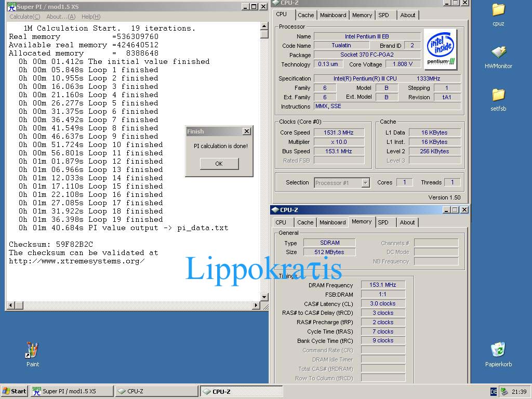Image resolution: width=532 pixels, height=399 pixels.
Task: Open the Calculate menu in Super PI
Action: 24,17
